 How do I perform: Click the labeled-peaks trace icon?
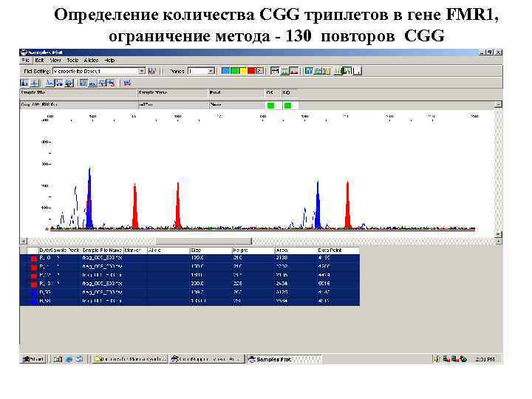[x=59, y=83]
